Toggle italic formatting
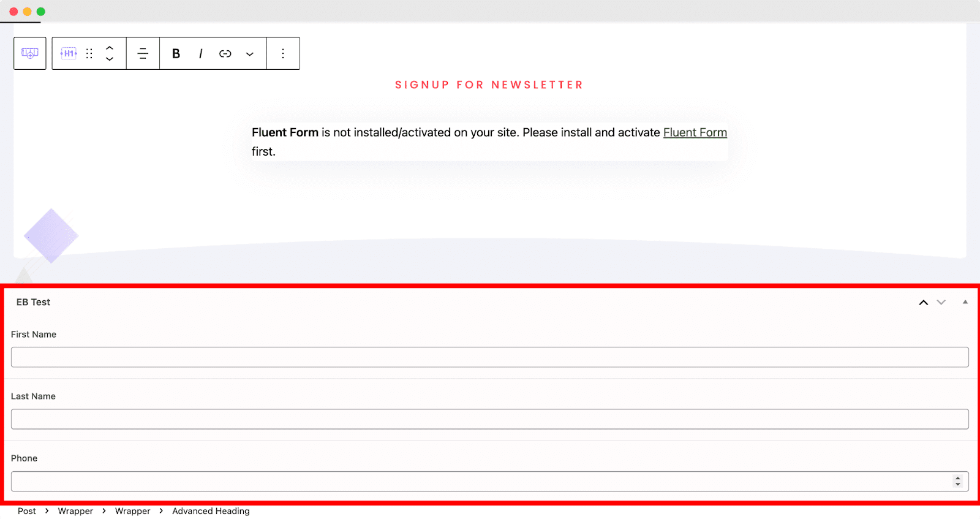The width and height of the screenshot is (980, 519). 200,53
